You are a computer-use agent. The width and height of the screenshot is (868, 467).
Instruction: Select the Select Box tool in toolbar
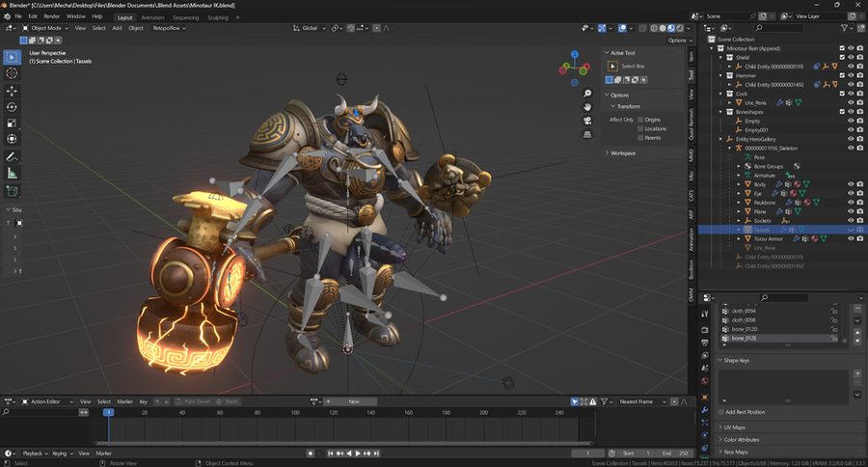[12, 57]
